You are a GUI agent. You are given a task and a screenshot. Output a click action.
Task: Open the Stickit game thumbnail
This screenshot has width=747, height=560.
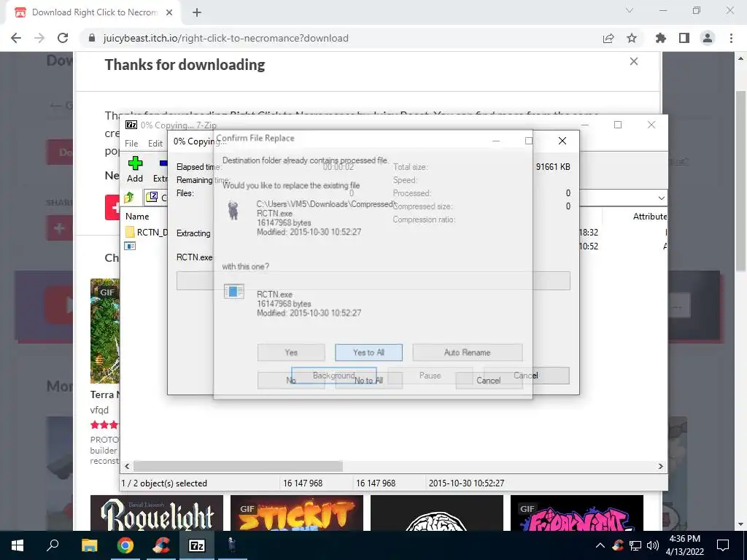pos(297,513)
